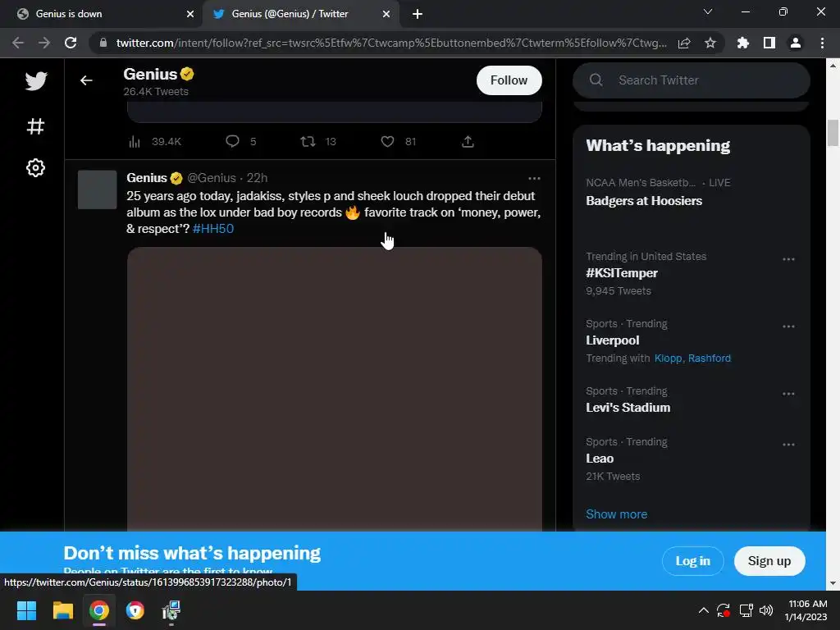This screenshot has width=840, height=630.
Task: Open the Levi's Stadium trend
Action: click(628, 408)
